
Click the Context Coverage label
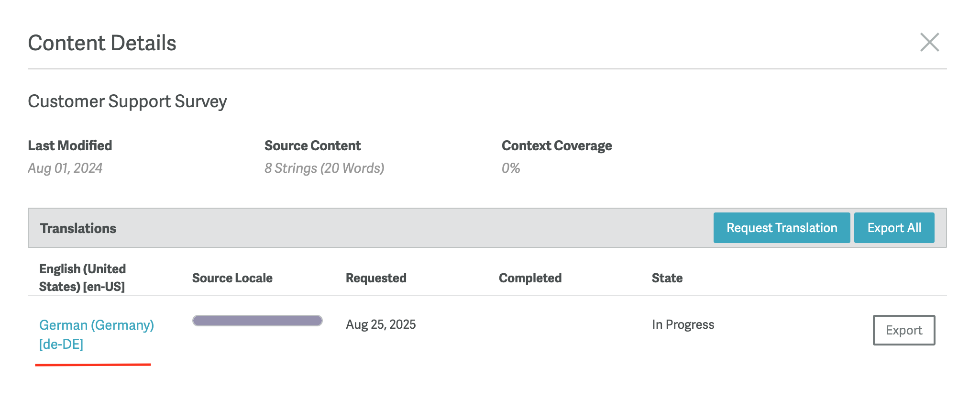(557, 145)
